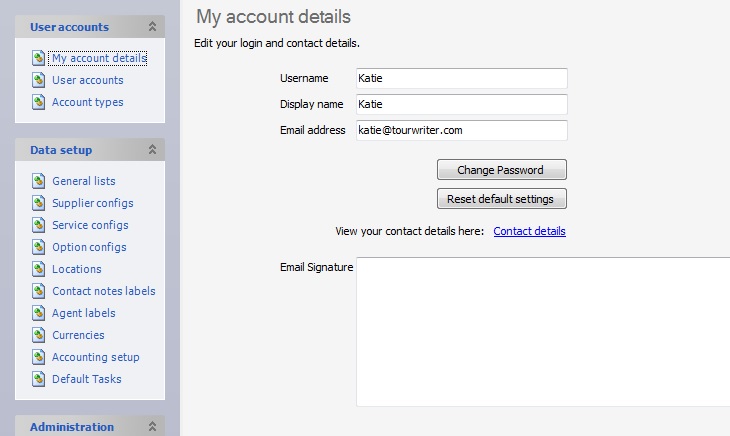Click the Locations icon in sidebar
The image size is (730, 436).
[x=39, y=269]
